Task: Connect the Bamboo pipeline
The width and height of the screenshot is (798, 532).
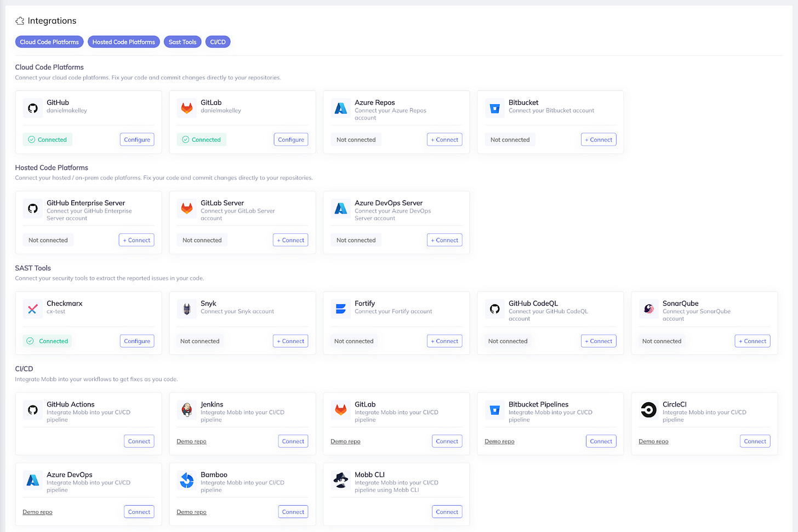Action: coord(293,512)
